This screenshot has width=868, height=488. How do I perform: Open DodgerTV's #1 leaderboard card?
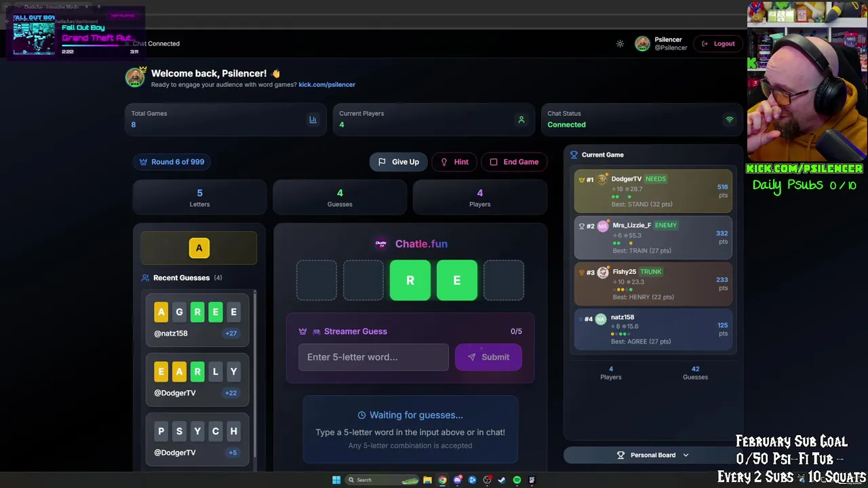tap(653, 191)
